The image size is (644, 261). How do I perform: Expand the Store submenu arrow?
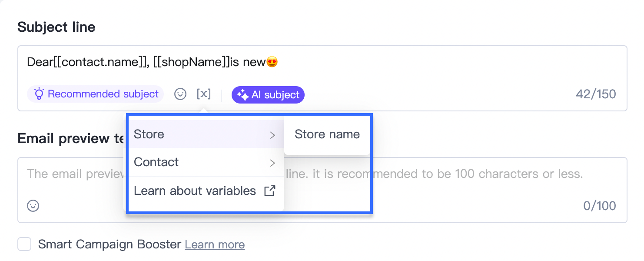coord(272,135)
